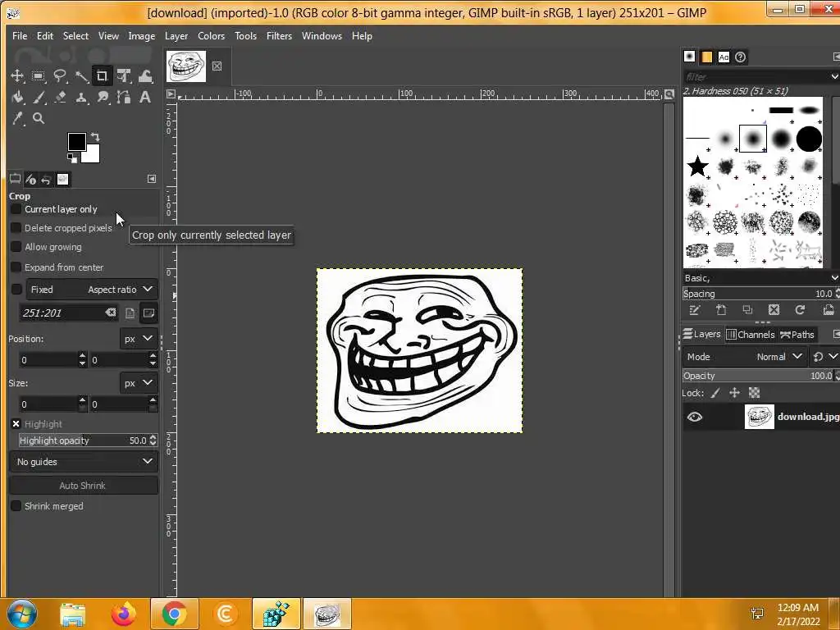Open the Basic brush tag dropdown
The height and width of the screenshot is (630, 840).
(760, 278)
